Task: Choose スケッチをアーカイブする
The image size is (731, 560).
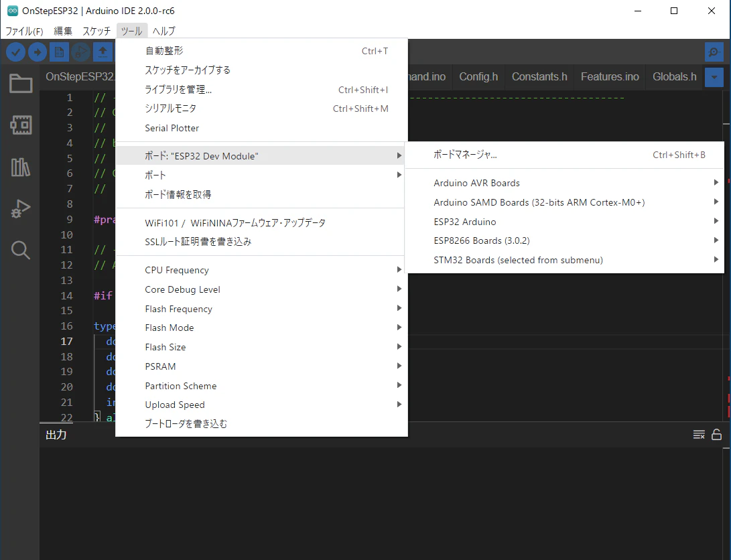Action: pos(261,70)
